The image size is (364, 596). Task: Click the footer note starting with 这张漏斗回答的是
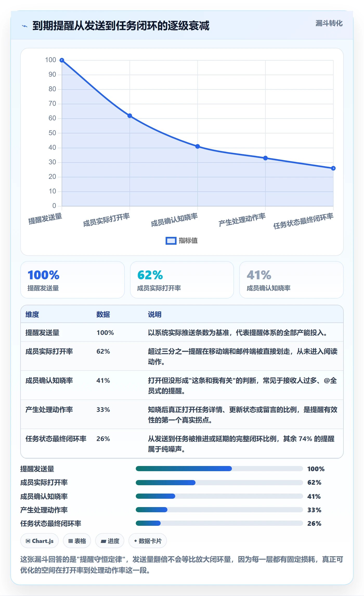[x=182, y=565]
